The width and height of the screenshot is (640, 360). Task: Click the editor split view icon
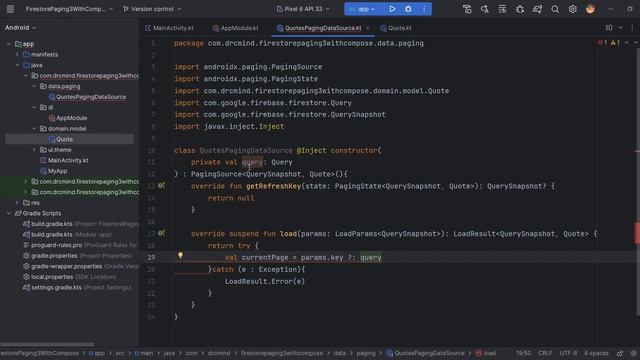(x=609, y=28)
